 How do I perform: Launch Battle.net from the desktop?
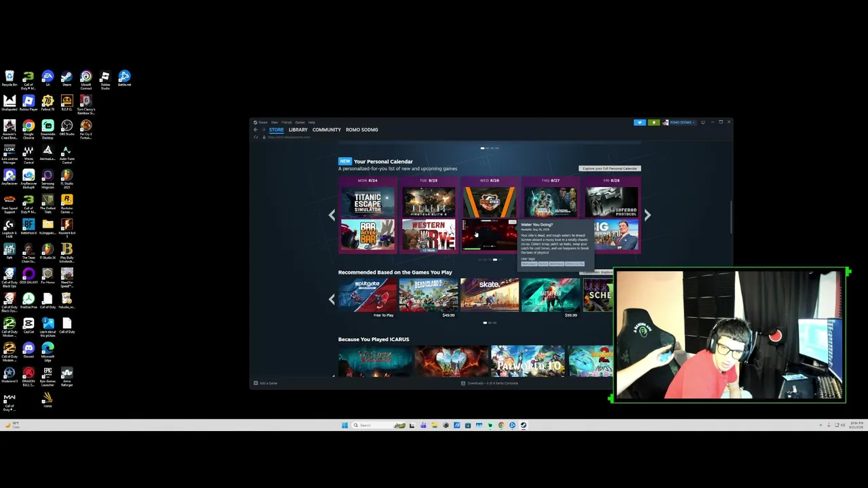pyautogui.click(x=124, y=79)
